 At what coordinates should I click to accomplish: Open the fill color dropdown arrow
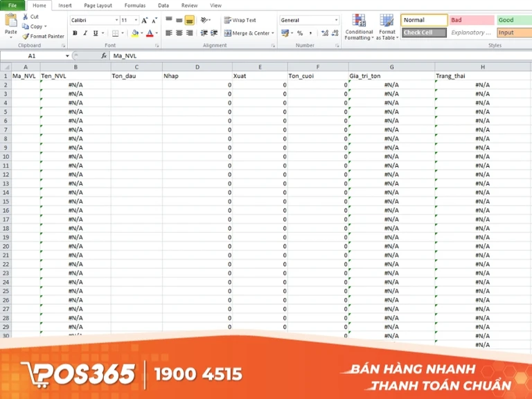(x=142, y=33)
